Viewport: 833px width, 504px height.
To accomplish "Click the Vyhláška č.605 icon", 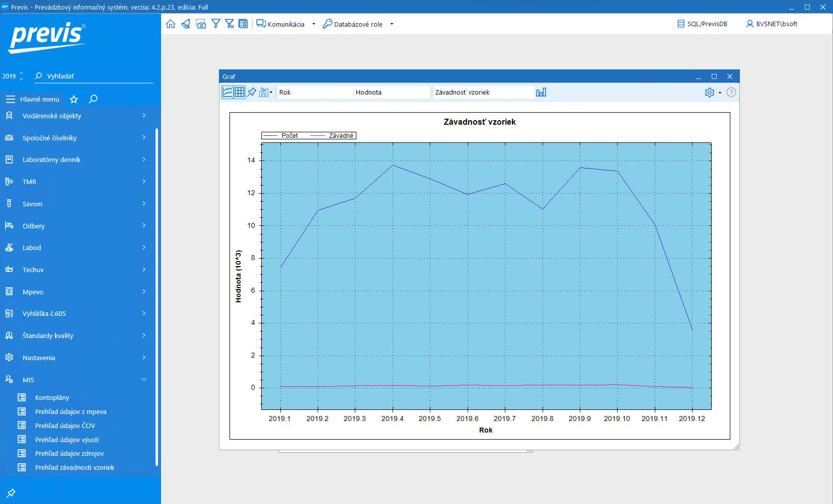I will pos(9,313).
